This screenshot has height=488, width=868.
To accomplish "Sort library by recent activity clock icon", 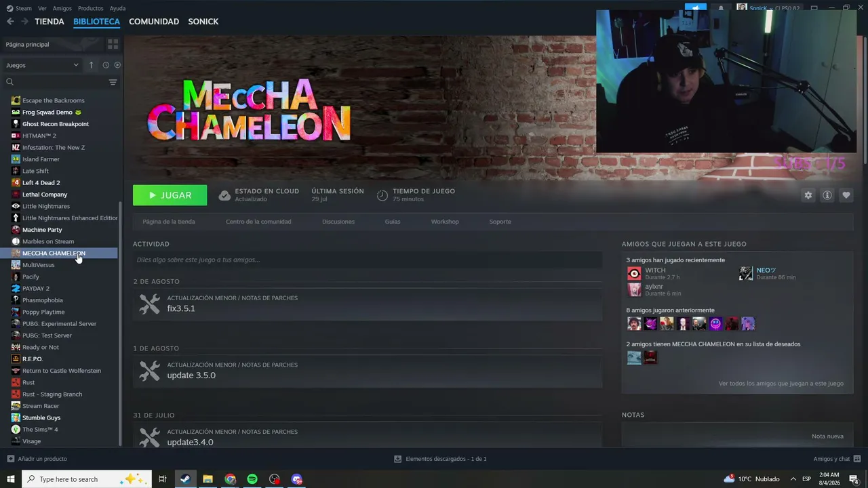I will 106,65.
